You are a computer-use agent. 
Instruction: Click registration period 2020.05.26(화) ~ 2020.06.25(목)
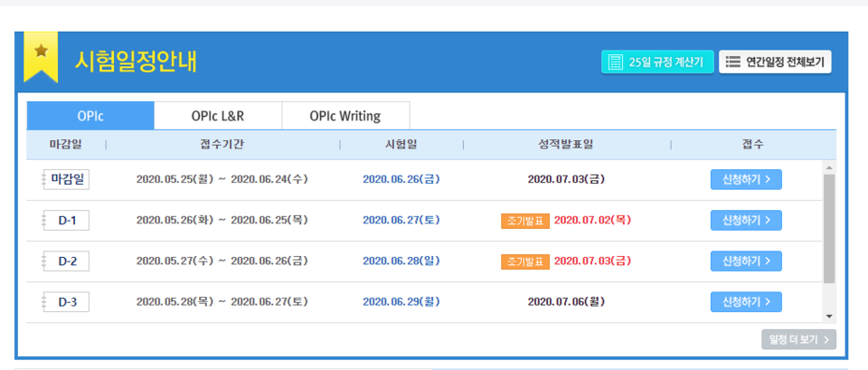222,221
